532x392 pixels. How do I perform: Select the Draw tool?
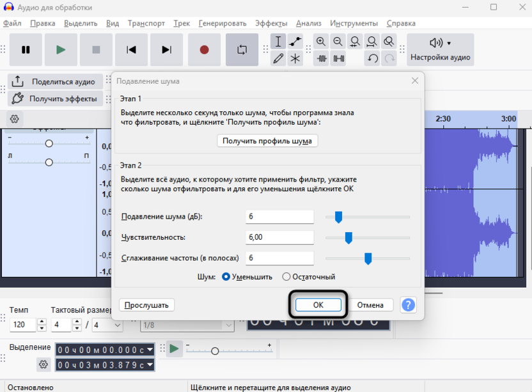[278, 58]
